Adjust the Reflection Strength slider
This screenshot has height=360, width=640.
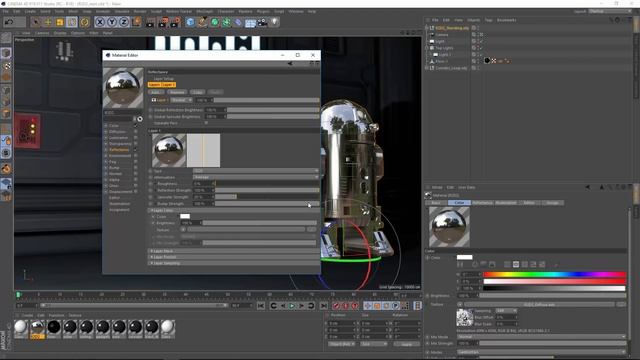coord(267,190)
